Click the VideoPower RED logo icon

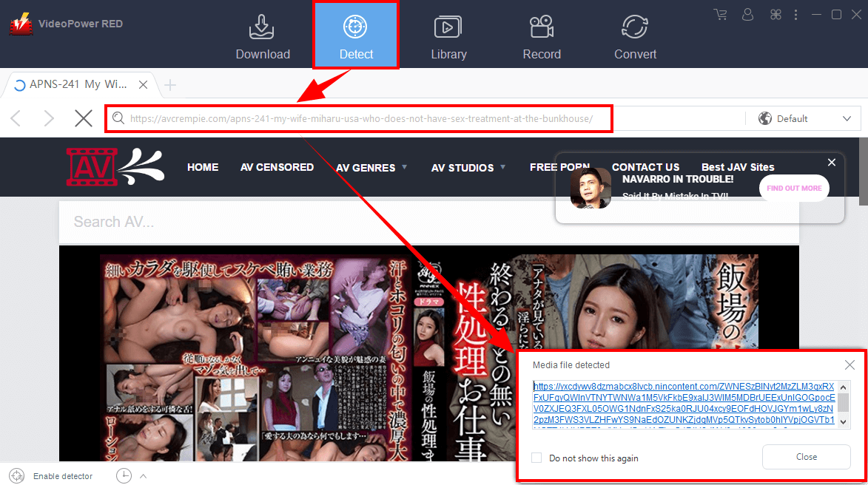click(21, 24)
